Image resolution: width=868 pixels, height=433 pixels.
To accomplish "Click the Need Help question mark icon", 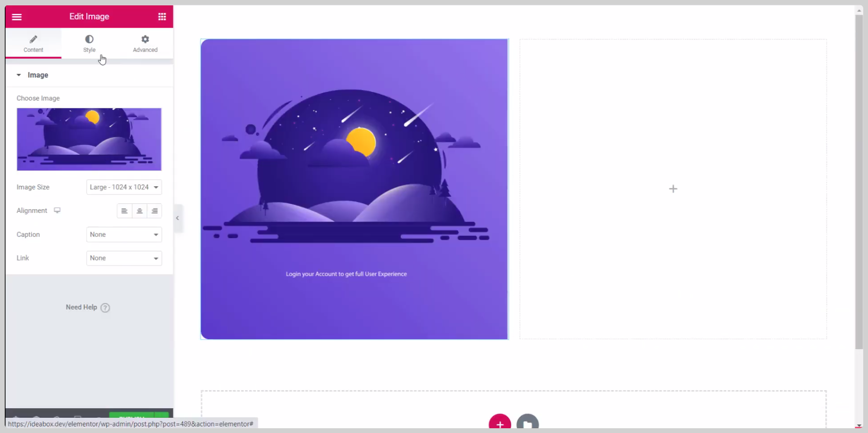I will [x=105, y=308].
